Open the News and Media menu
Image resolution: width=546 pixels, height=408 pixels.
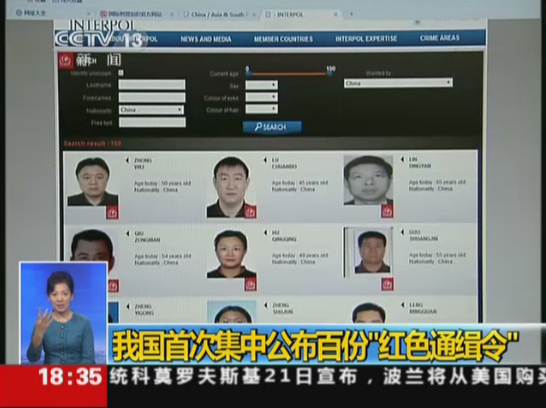(206, 39)
